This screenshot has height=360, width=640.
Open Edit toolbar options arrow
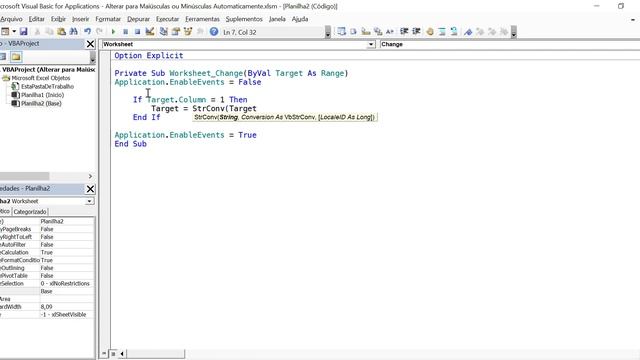tap(514, 32)
